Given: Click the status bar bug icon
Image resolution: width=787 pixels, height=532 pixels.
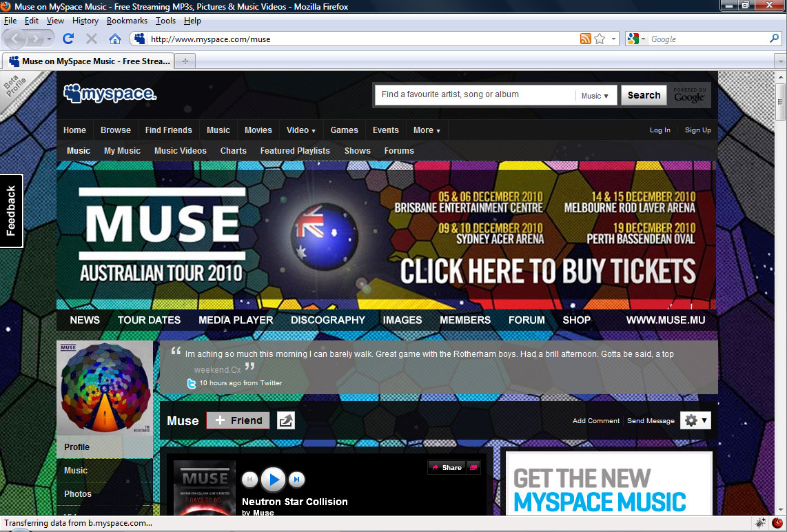Looking at the screenshot, I should click(760, 523).
